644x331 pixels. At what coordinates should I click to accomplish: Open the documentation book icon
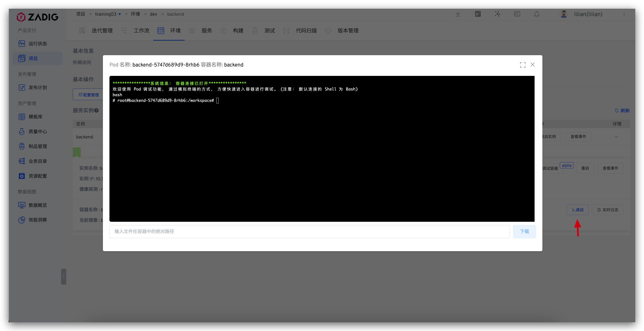(x=517, y=14)
